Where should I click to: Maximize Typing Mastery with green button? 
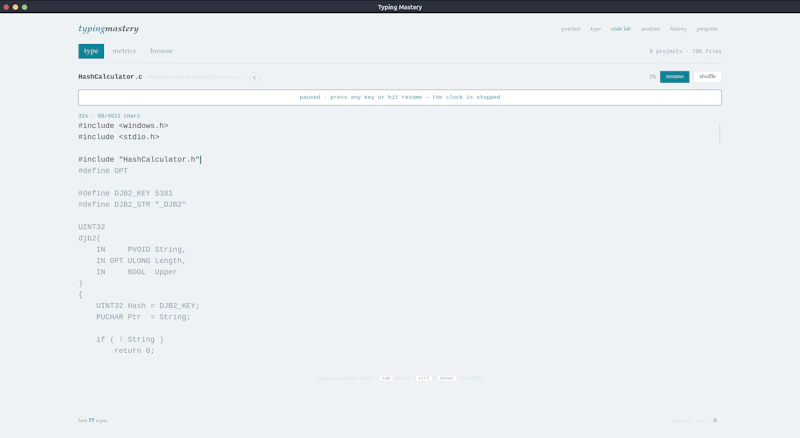(24, 7)
